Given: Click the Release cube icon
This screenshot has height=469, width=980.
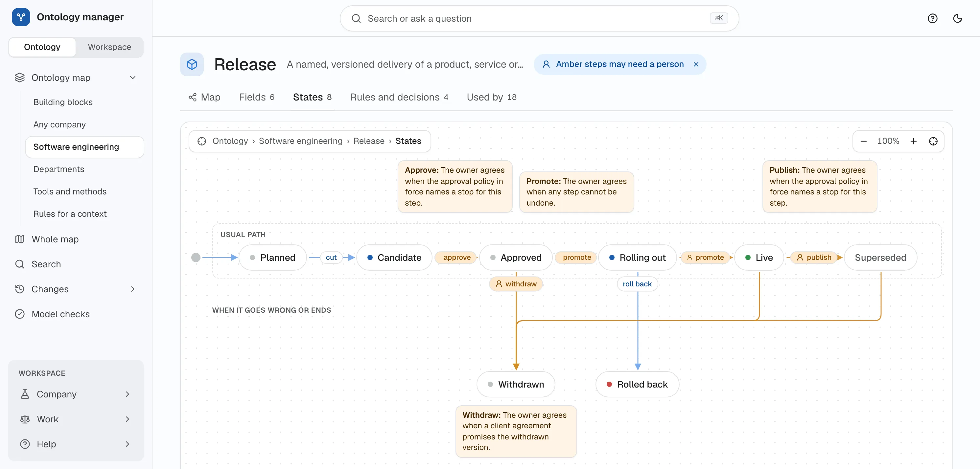Looking at the screenshot, I should (x=192, y=64).
